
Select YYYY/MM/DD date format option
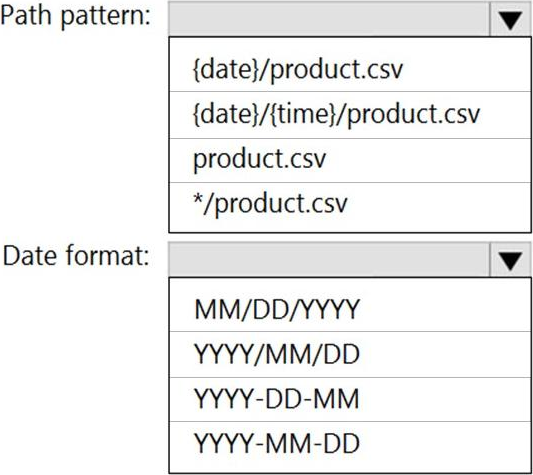[x=350, y=354]
